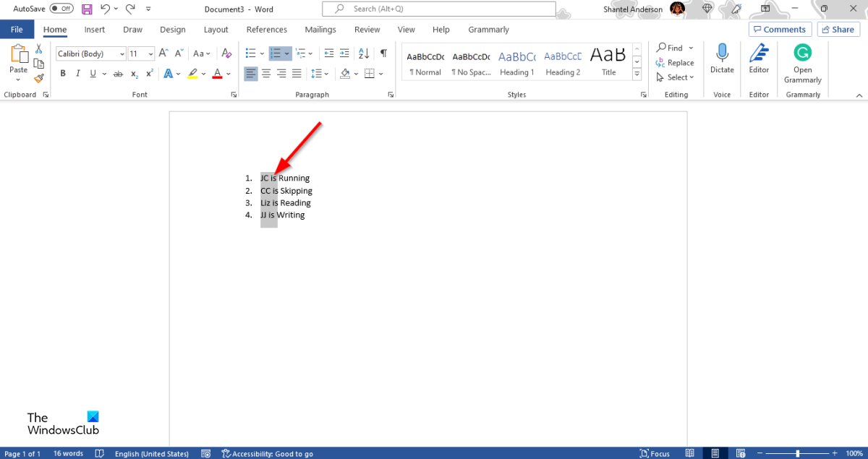868x459 pixels.
Task: Toggle Italic formatting
Action: (78, 73)
